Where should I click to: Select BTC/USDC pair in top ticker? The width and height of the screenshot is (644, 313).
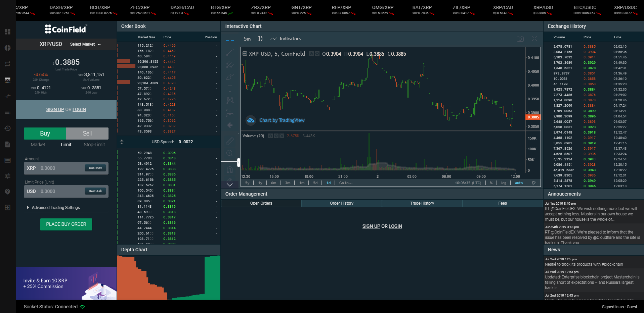[x=588, y=10]
